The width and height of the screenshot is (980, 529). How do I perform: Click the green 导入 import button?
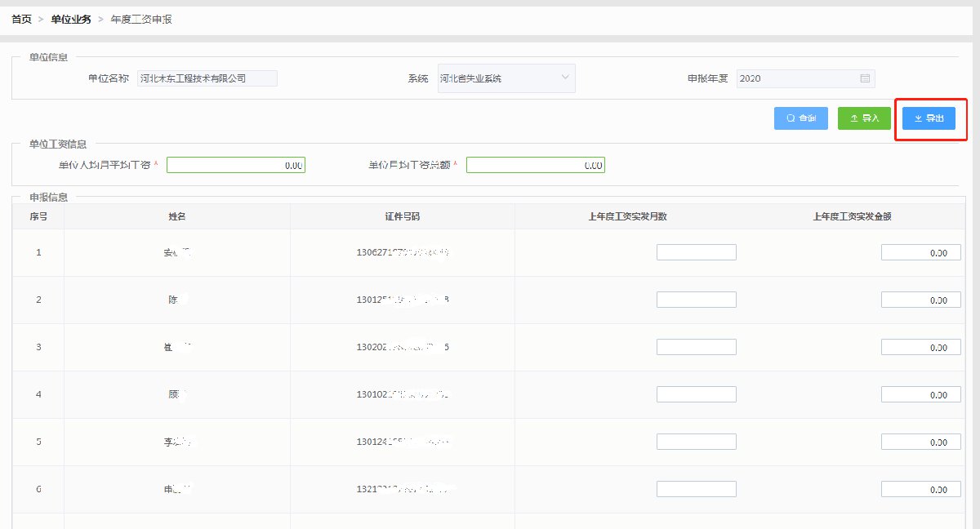tap(864, 118)
